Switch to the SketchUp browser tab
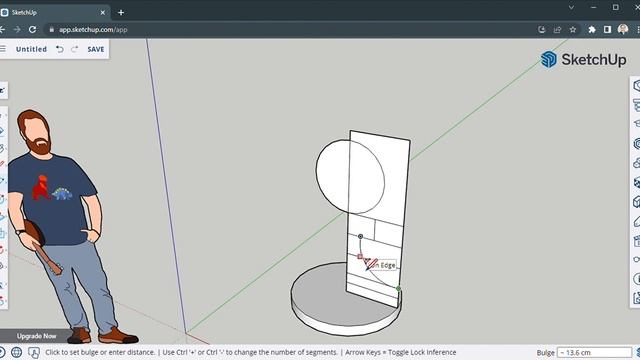Viewport: 640px width, 360px height. [x=53, y=13]
